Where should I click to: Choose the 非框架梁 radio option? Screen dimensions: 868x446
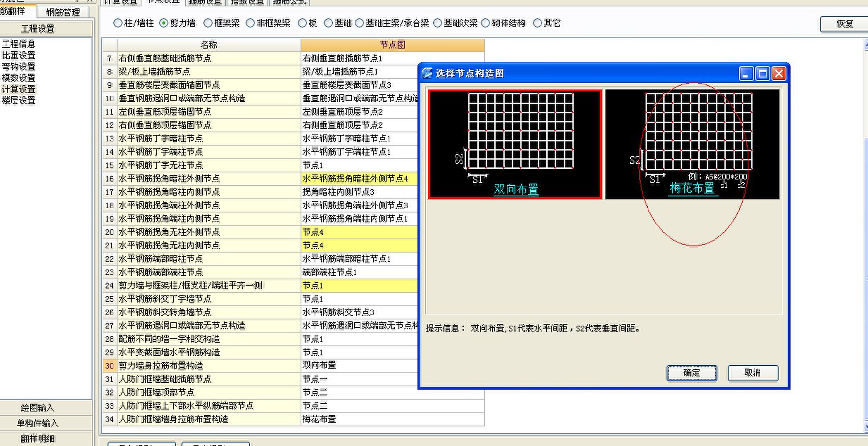[250, 23]
